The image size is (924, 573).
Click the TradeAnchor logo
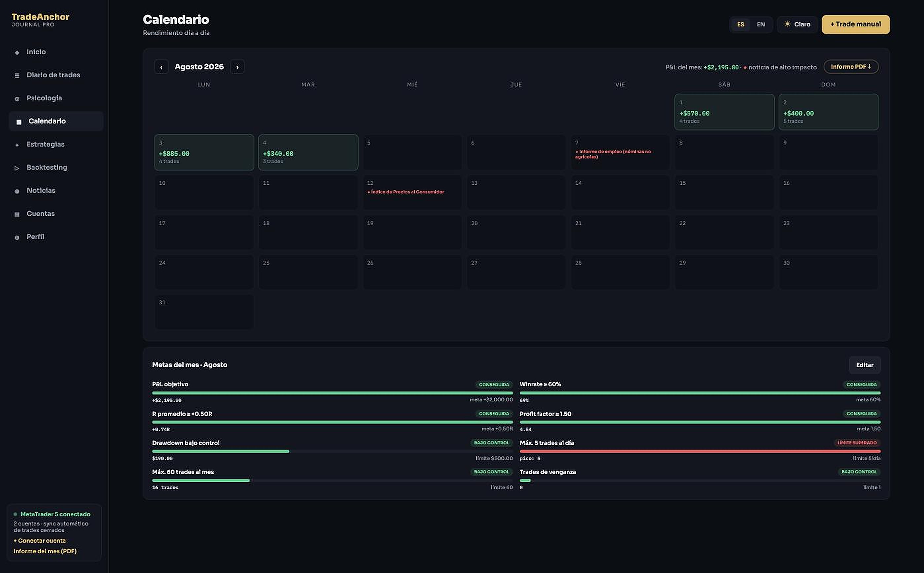[x=40, y=20]
